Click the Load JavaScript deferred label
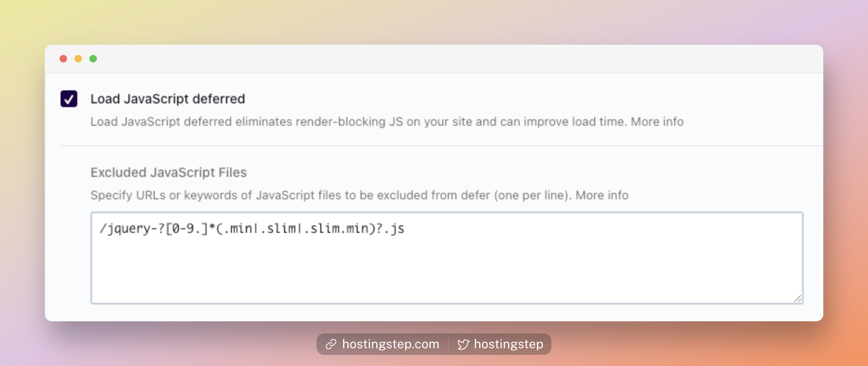 [168, 99]
